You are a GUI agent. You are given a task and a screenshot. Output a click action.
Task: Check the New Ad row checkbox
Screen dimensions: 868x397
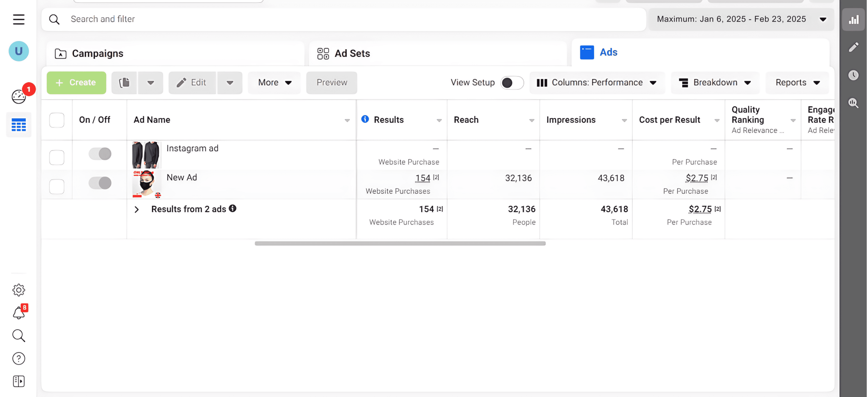(x=57, y=186)
